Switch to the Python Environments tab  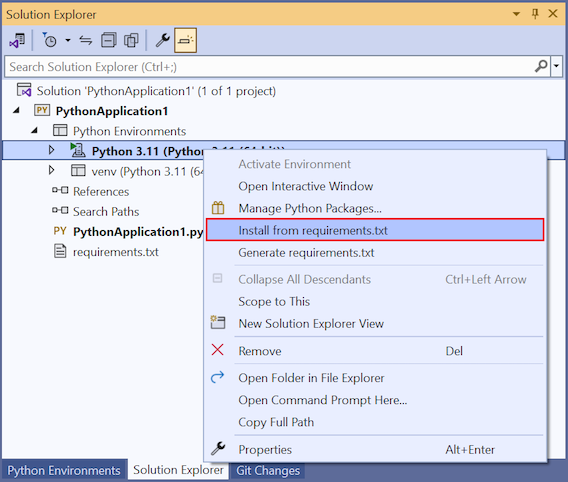click(x=64, y=470)
